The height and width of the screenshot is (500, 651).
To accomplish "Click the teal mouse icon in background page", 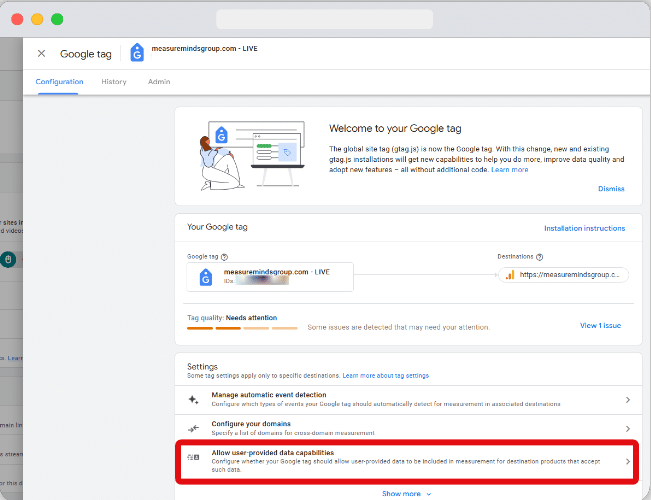I will 8,260.
